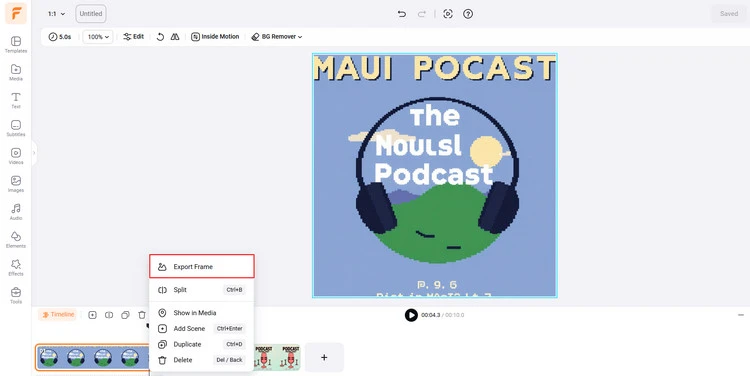Select the red microphone podcast scene thumbnail
This screenshot has height=376, width=750.
point(276,357)
